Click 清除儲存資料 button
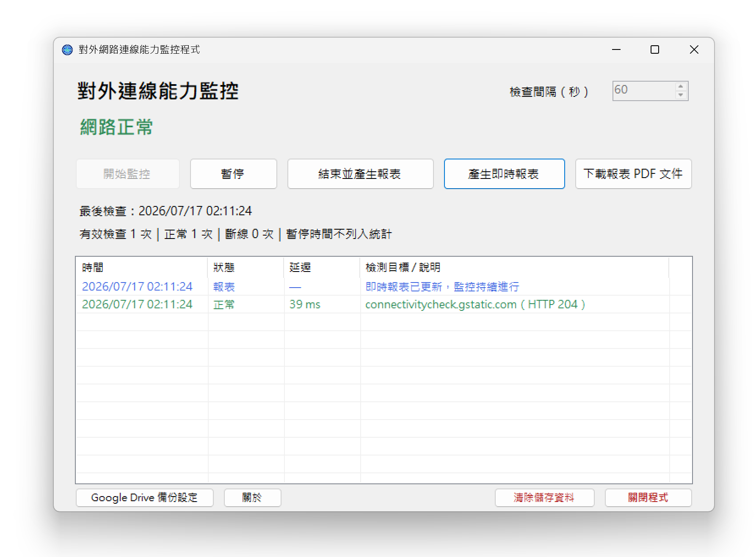The image size is (756, 557). pyautogui.click(x=544, y=498)
